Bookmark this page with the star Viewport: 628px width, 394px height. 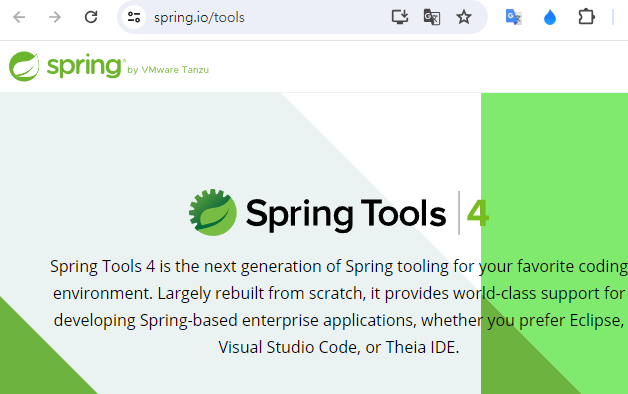pyautogui.click(x=464, y=17)
